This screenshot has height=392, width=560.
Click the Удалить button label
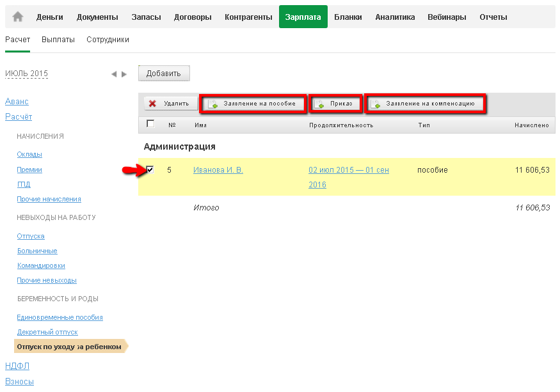pos(177,104)
